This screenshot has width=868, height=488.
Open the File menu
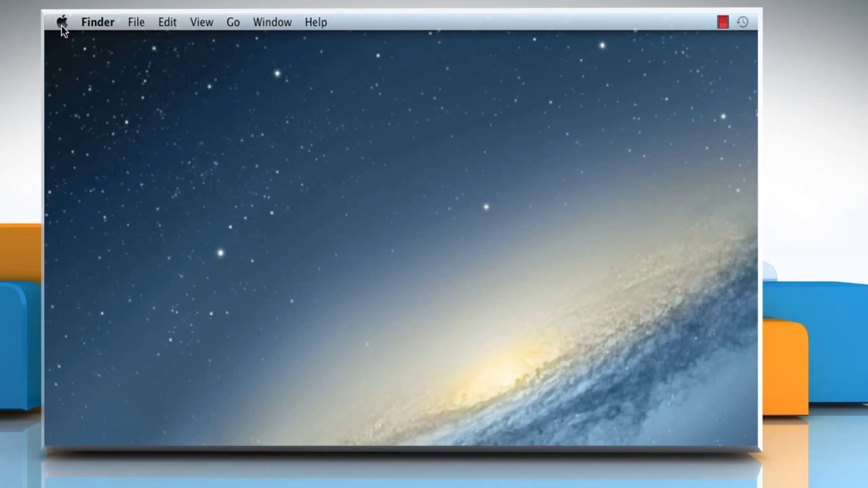coord(136,22)
